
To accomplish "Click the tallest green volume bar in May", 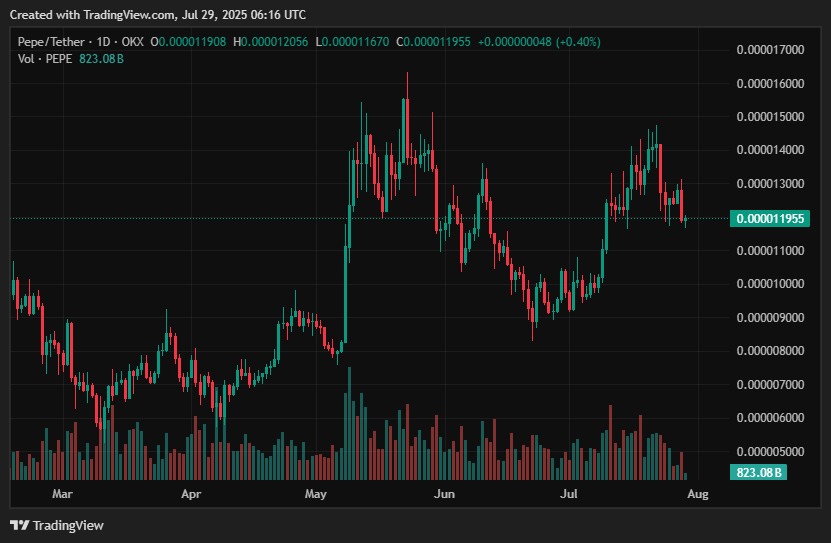I will 349,423.
